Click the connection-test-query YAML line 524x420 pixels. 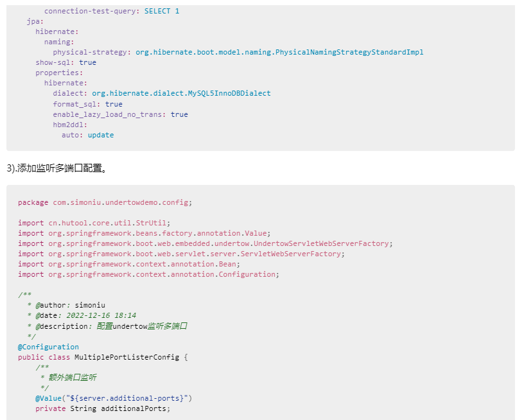(x=112, y=11)
